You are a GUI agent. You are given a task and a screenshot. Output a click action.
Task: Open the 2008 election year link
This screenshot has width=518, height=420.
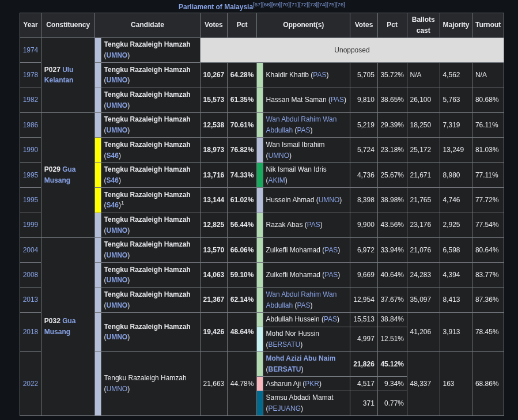31,275
